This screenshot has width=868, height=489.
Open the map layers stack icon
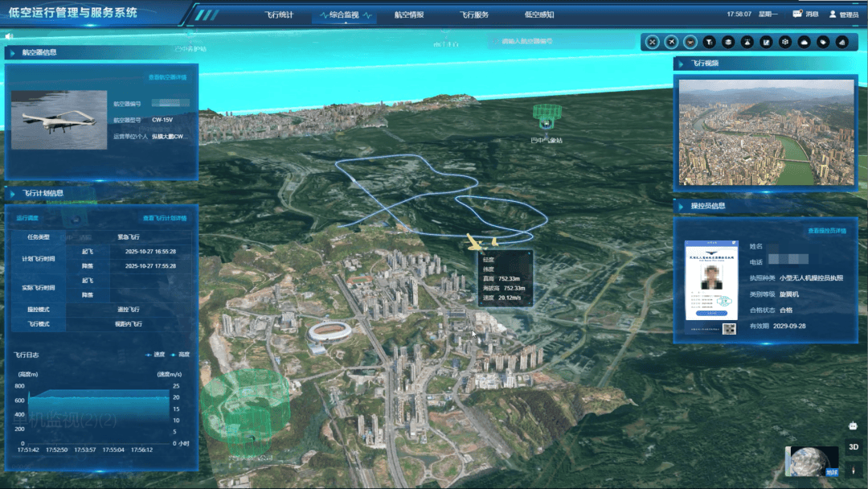pos(728,42)
